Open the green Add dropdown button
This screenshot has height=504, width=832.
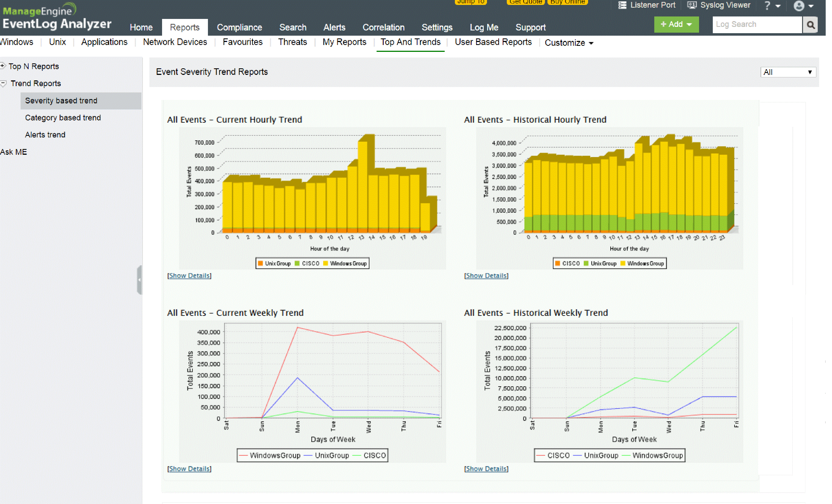click(x=676, y=24)
